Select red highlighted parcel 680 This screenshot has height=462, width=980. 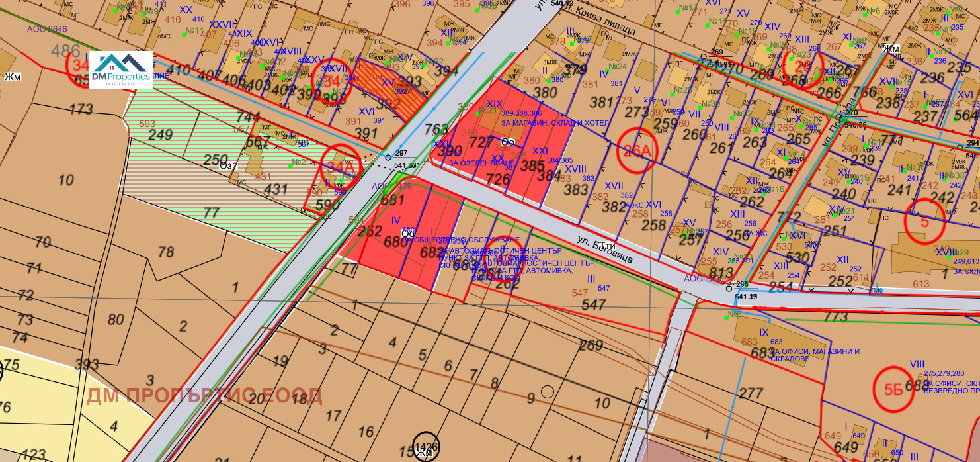click(395, 242)
